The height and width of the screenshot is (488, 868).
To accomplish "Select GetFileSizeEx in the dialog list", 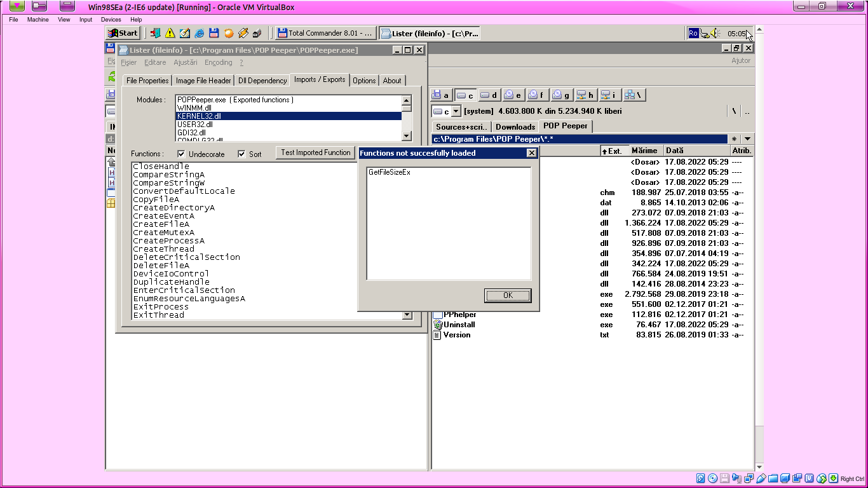I will tap(389, 172).
